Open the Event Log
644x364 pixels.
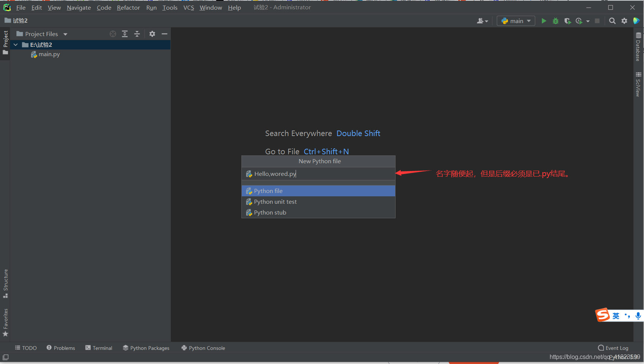(613, 348)
